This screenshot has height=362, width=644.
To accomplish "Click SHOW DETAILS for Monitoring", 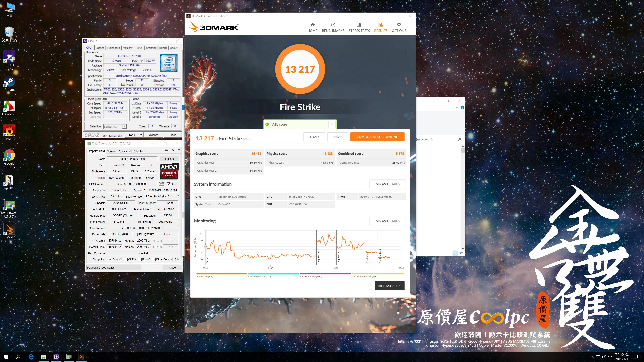I will click(x=388, y=221).
